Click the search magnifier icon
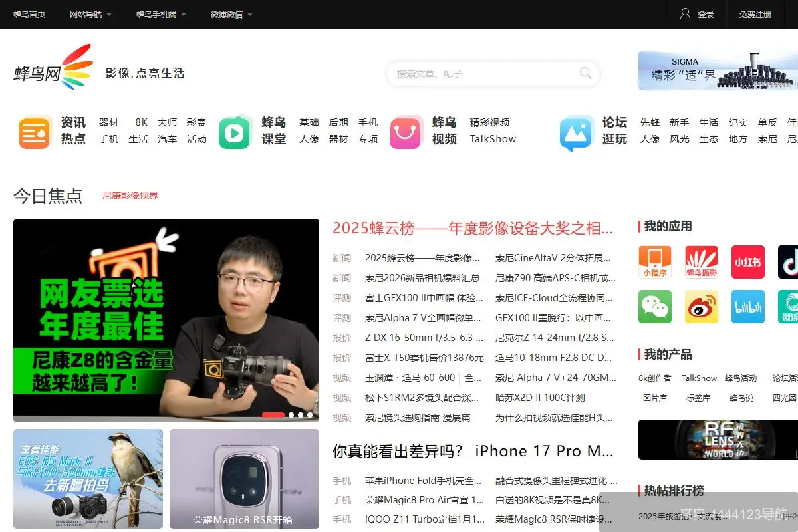Image resolution: width=798 pixels, height=532 pixels. coord(585,74)
